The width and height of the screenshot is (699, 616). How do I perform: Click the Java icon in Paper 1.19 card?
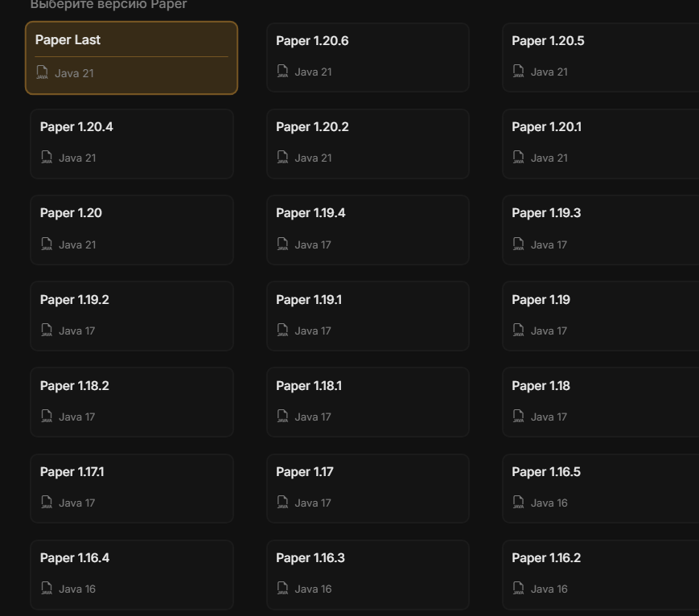pos(519,330)
